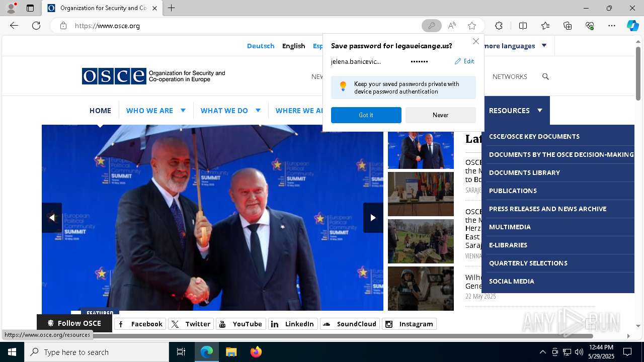Open OSCE LinkedIn page
The height and width of the screenshot is (362, 644).
coord(293,324)
